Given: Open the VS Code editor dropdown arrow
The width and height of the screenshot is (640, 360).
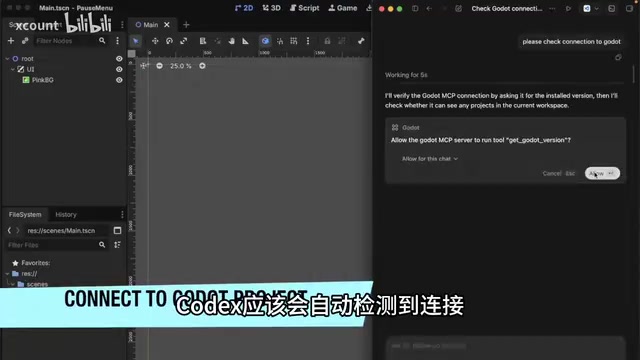Looking at the screenshot, I should (x=597, y=9).
